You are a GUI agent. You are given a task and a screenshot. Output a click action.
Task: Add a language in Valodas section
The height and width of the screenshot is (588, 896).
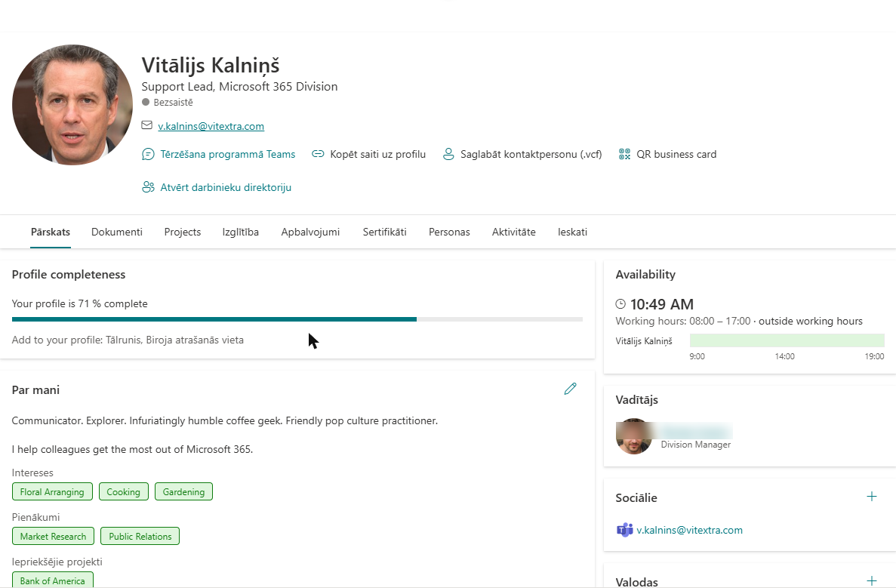point(871,580)
